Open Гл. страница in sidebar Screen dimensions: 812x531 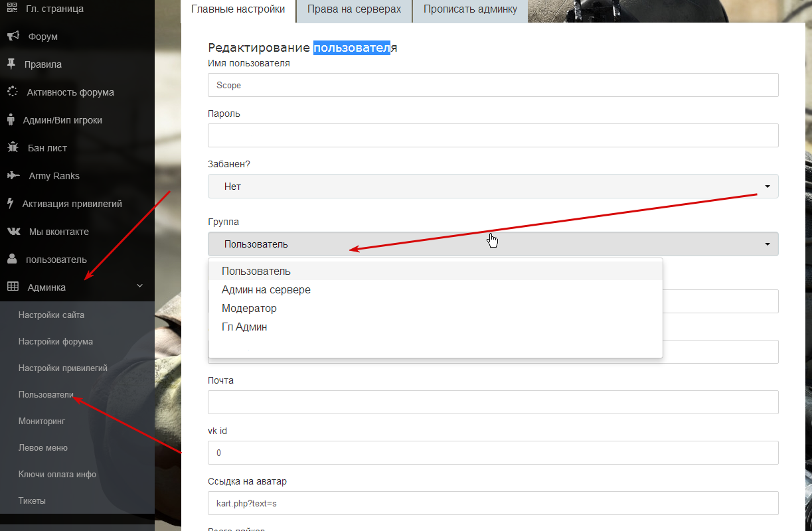(x=54, y=9)
